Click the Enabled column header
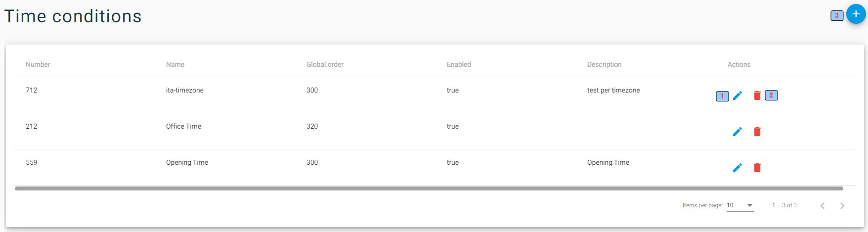The image size is (868, 232). coord(459,64)
